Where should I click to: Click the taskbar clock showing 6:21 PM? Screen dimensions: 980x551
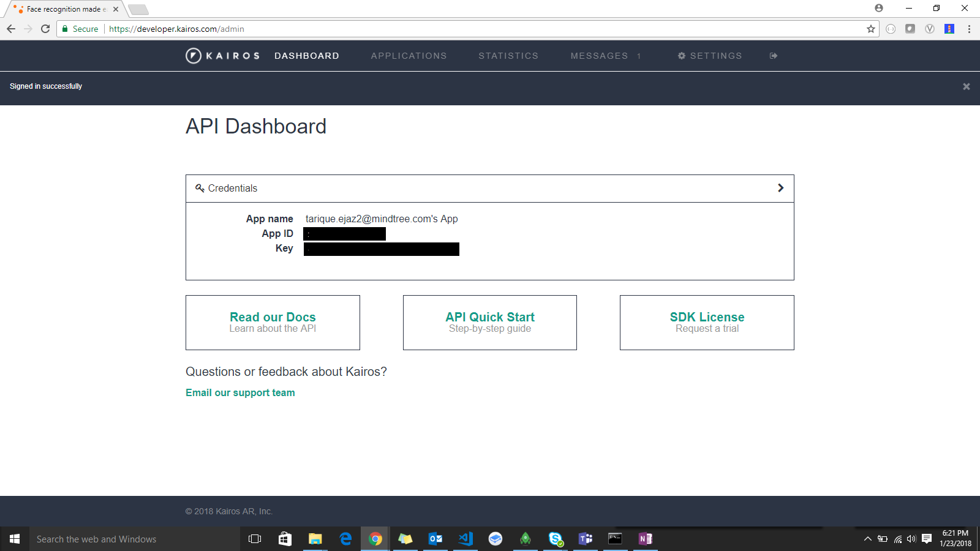(x=956, y=538)
